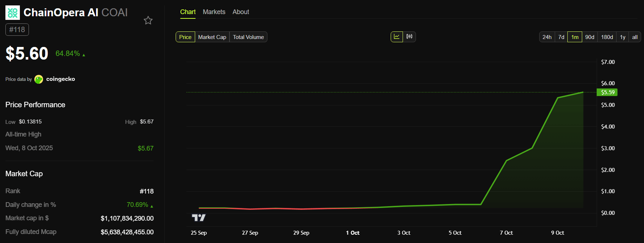Click the ChainOpera AI logo icon

pos(13,13)
